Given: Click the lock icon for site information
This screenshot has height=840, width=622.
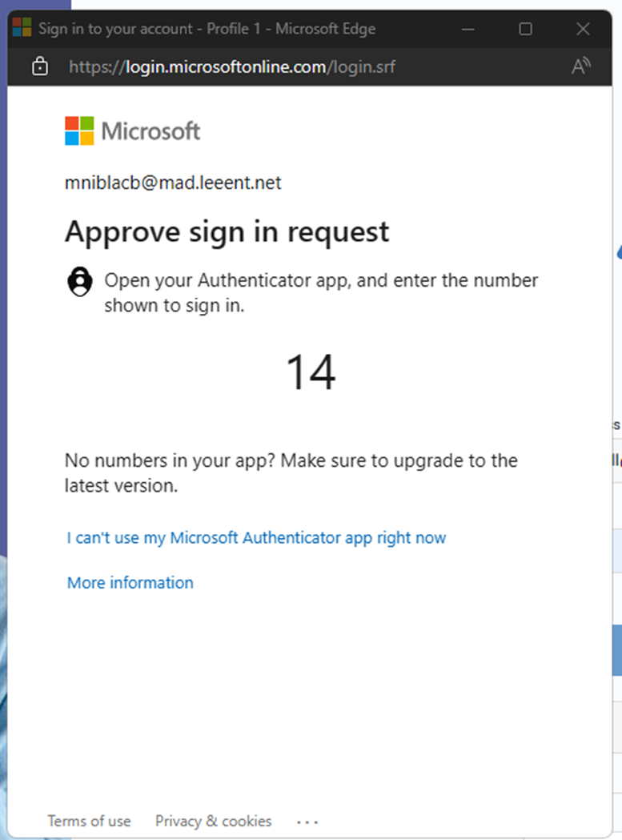Looking at the screenshot, I should coord(39,67).
